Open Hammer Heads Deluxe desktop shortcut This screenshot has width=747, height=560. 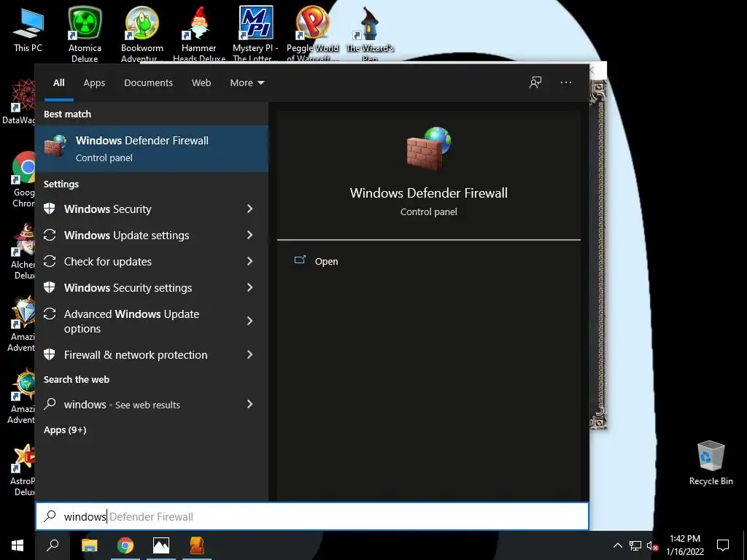pyautogui.click(x=199, y=34)
